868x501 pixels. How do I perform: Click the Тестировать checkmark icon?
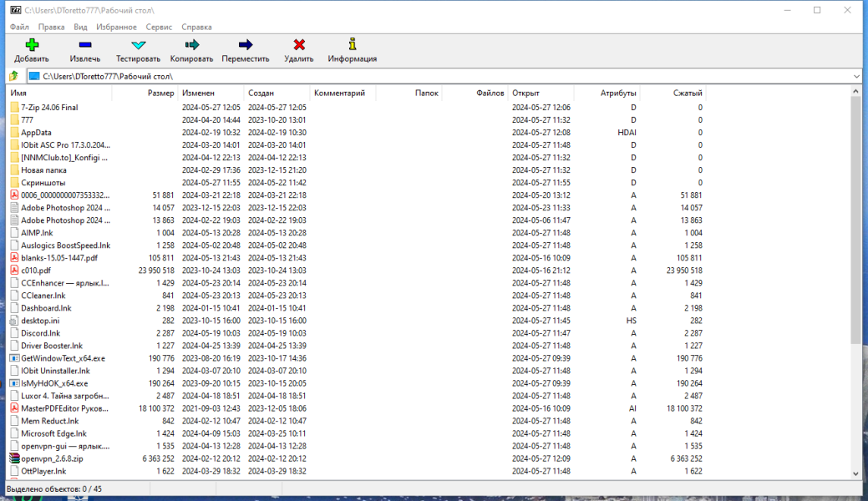click(x=139, y=45)
